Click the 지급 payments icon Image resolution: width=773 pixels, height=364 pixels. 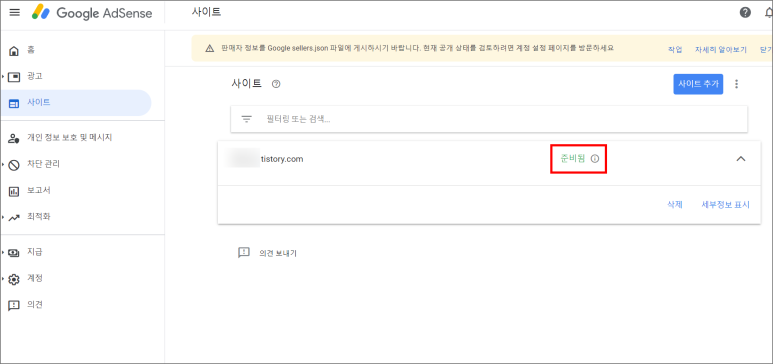(x=14, y=253)
